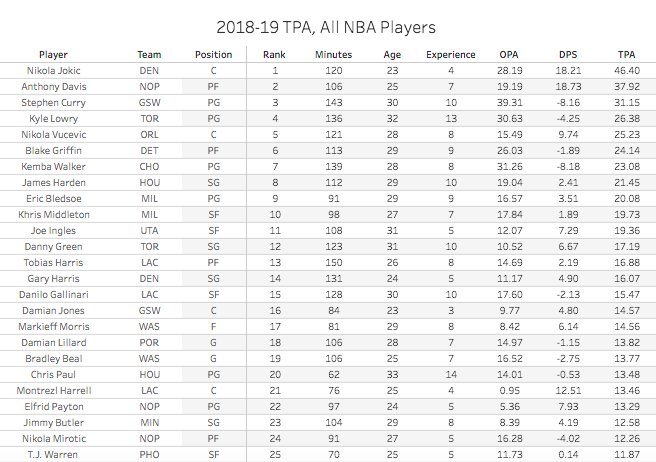Sort by the Team column header
Image resolution: width=656 pixels, height=462 pixels.
tap(149, 54)
